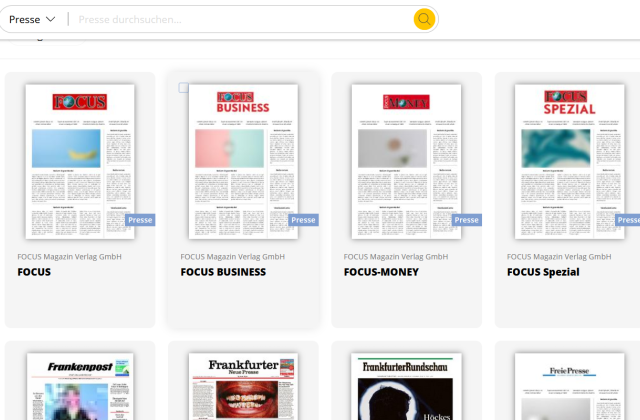Click publisher text under FOCUS cover

tap(69, 257)
